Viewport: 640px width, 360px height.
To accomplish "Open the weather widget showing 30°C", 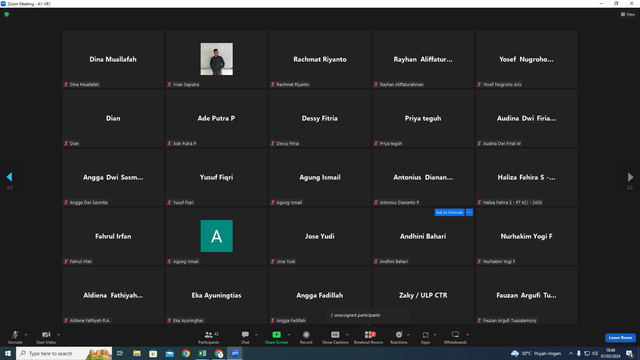I will pos(536,353).
